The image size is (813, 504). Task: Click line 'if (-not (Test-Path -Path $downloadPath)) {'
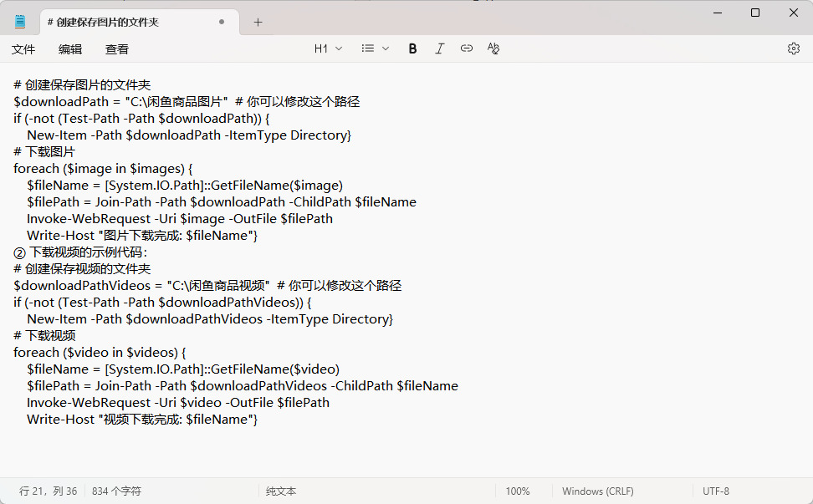[x=141, y=119]
